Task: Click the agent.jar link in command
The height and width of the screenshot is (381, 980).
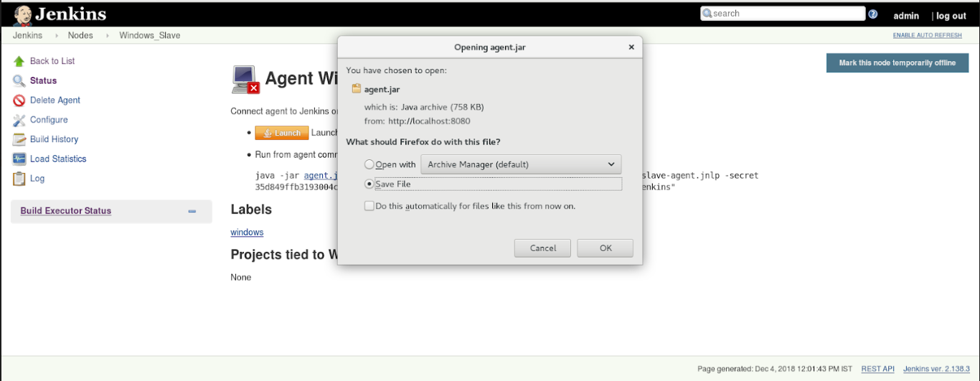Action: (x=320, y=175)
